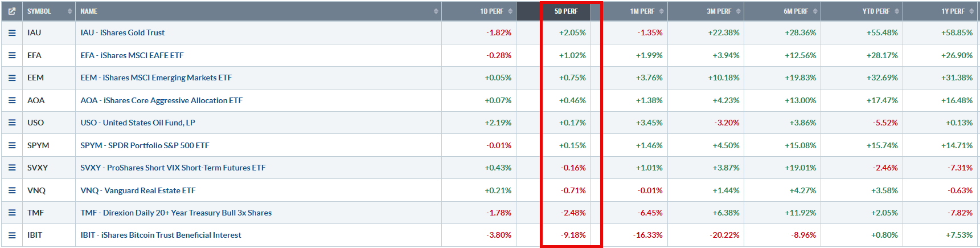Image resolution: width=980 pixels, height=248 pixels.
Task: Click the hamburger icon beside AOA
Action: (x=12, y=100)
